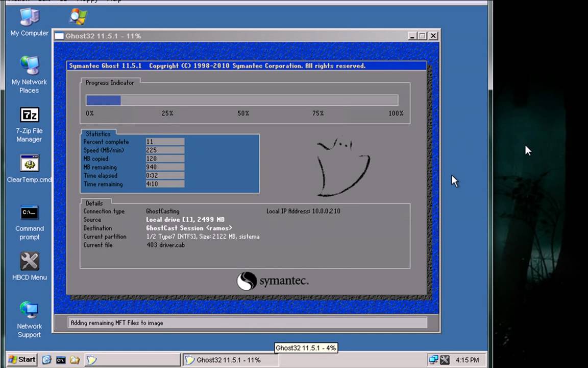Select the ClearTemp.cmd desktop icon
This screenshot has width=588, height=368.
point(29,169)
